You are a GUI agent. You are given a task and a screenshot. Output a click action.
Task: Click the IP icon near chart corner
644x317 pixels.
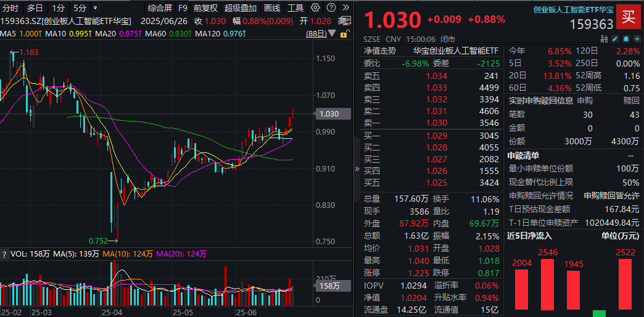click(x=347, y=20)
